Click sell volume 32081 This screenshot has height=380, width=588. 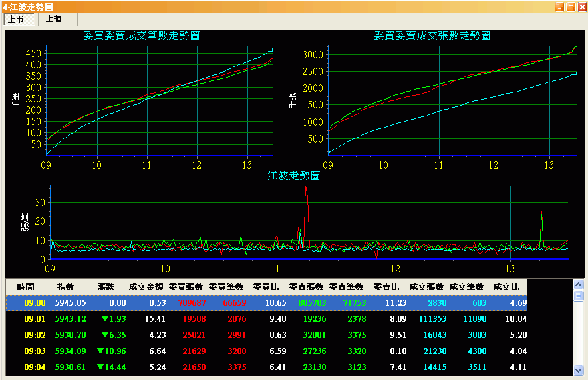[314, 335]
